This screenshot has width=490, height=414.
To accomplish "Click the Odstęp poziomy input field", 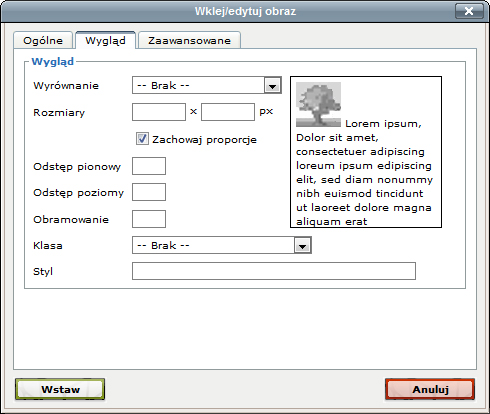I will pos(149,192).
